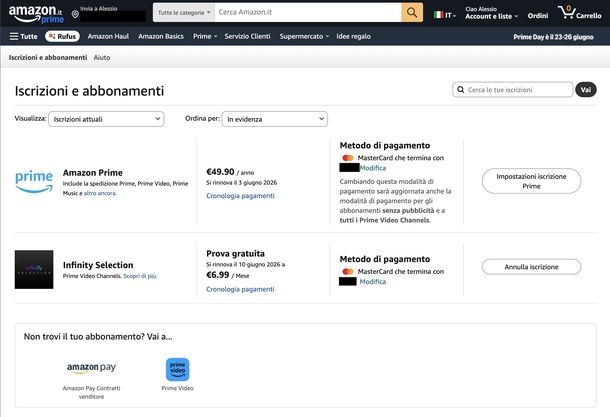This screenshot has height=417, width=610.
Task: Open Cronologia pagamenti for Amazon Prime
Action: pos(240,196)
